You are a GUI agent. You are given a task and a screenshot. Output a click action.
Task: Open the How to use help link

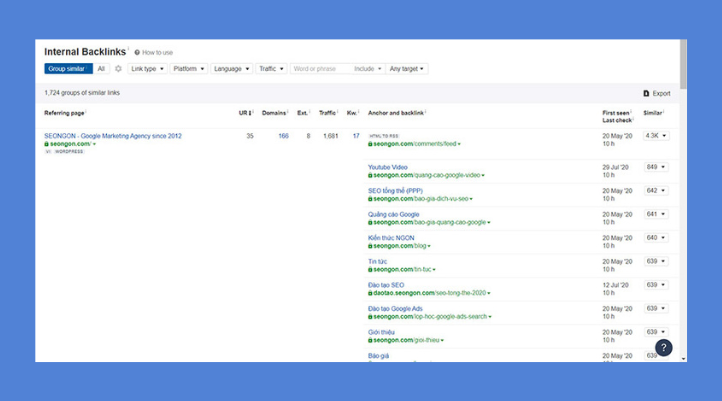tap(154, 52)
